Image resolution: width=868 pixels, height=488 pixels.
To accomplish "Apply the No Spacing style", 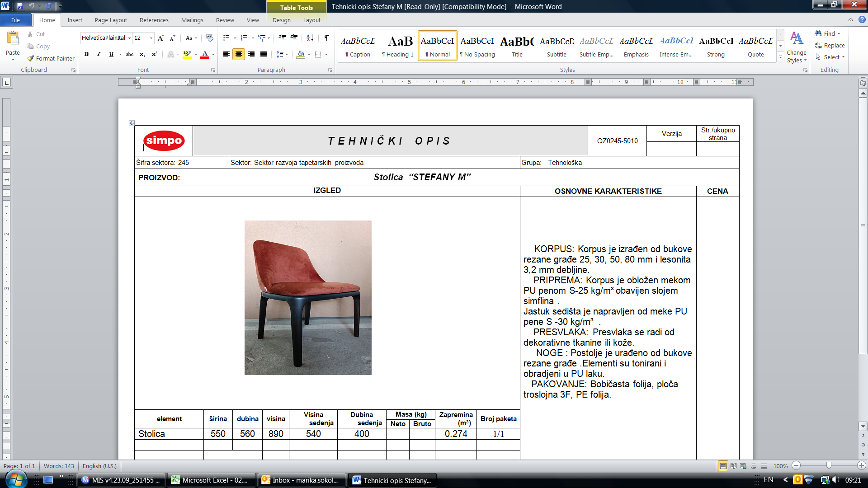I will pyautogui.click(x=477, y=46).
